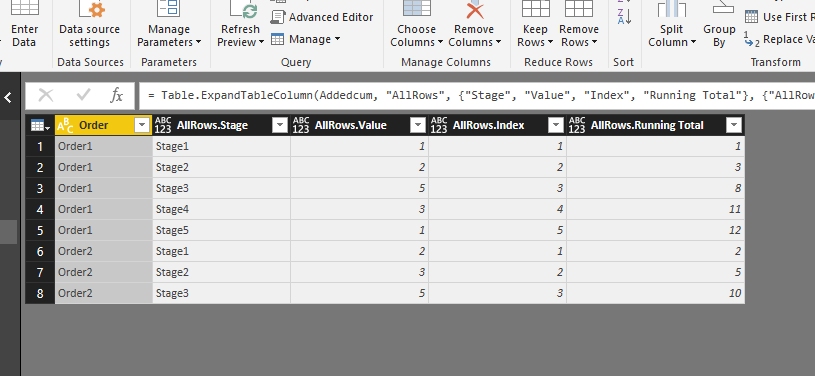Select the Order column header
Image resolution: width=815 pixels, height=376 pixels.
[x=103, y=125]
